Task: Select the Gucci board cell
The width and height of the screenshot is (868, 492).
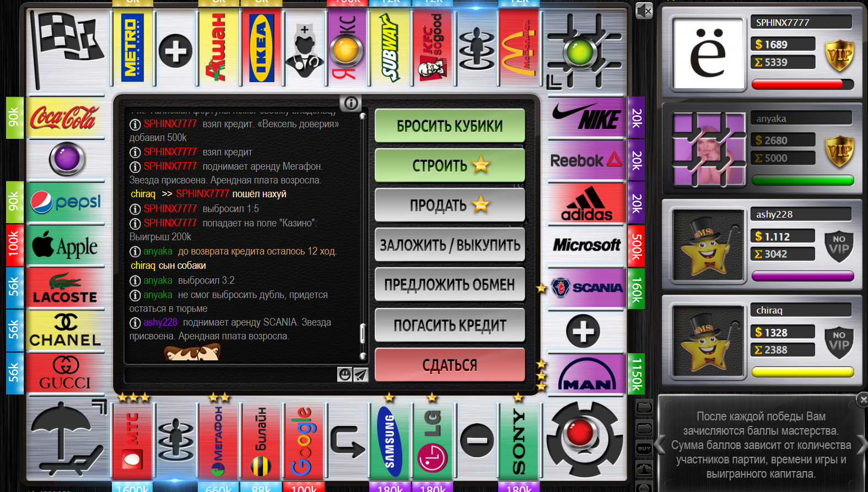Action: point(65,374)
